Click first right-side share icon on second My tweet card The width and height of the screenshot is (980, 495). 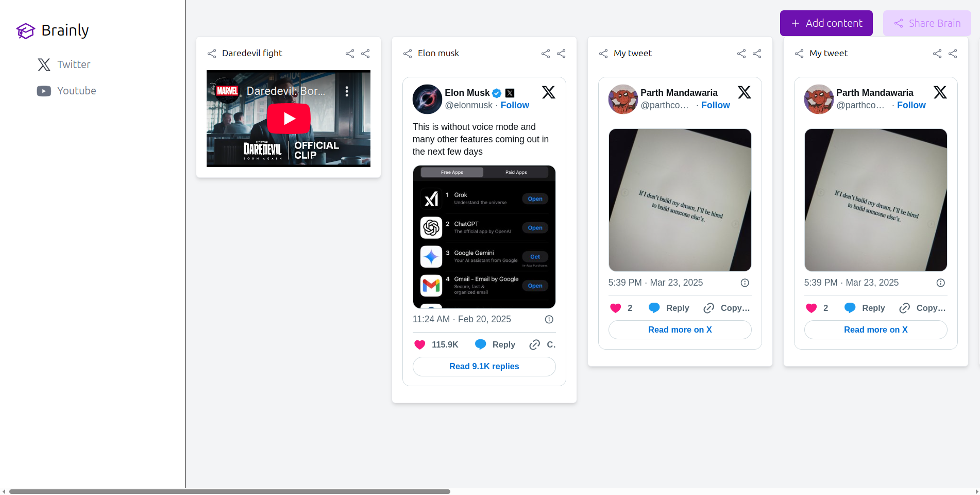937,54
